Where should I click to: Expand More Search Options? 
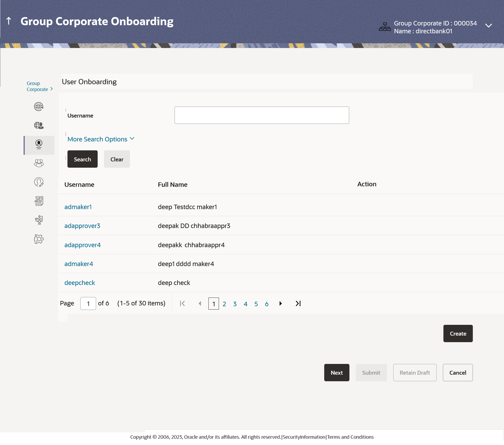pyautogui.click(x=101, y=139)
